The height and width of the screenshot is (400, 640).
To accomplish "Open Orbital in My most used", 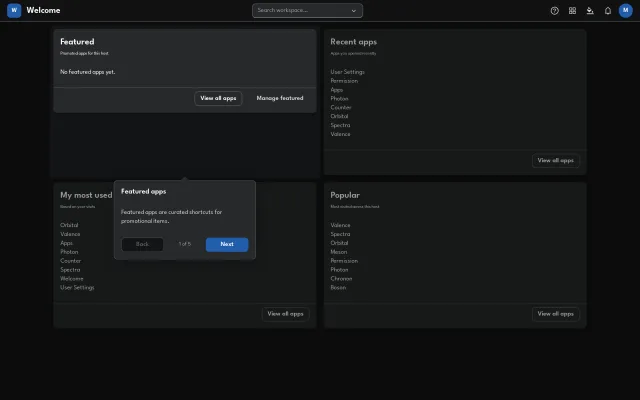I will [69, 225].
